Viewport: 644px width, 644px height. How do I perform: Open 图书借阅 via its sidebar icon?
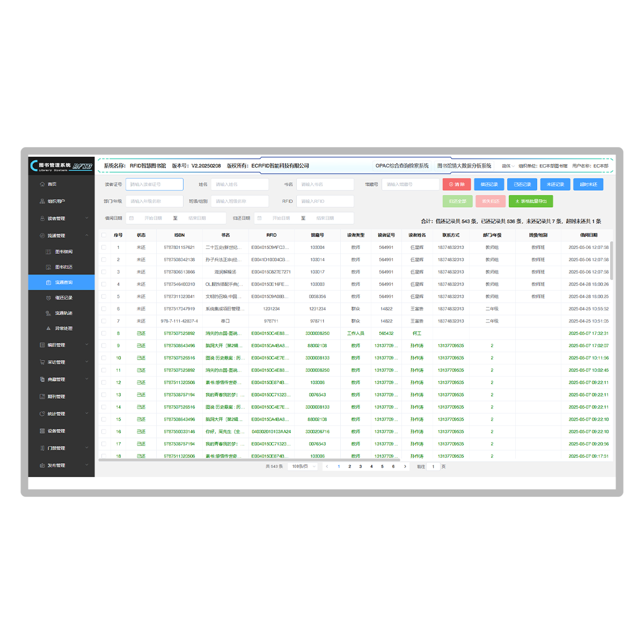pyautogui.click(x=49, y=252)
